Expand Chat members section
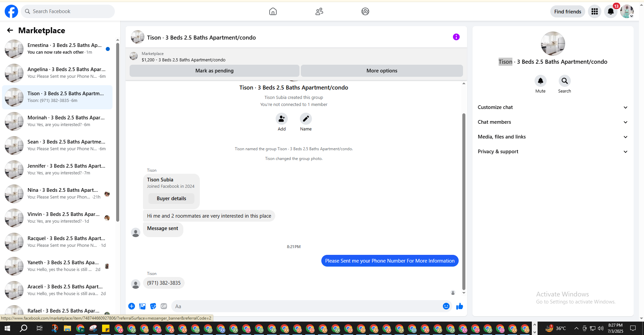Screen dimensions: 644x335 (553, 122)
